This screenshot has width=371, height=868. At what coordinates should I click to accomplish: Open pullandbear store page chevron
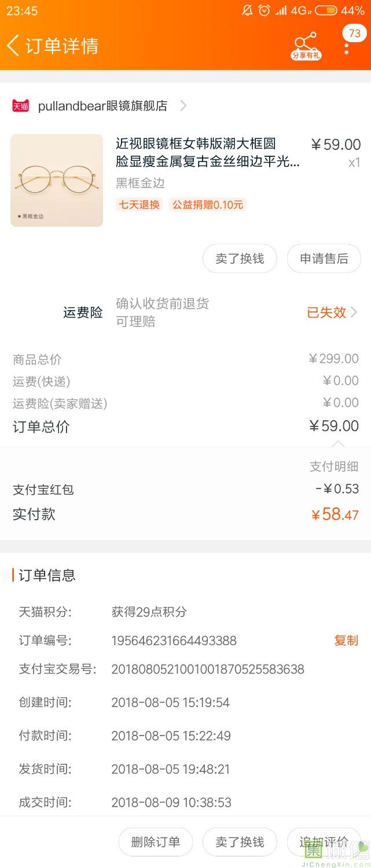183,106
